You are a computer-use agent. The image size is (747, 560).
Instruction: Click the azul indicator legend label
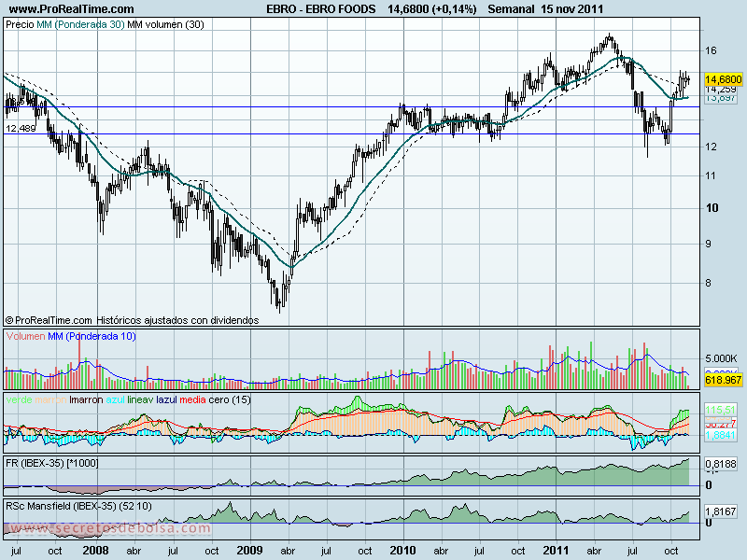[115, 399]
